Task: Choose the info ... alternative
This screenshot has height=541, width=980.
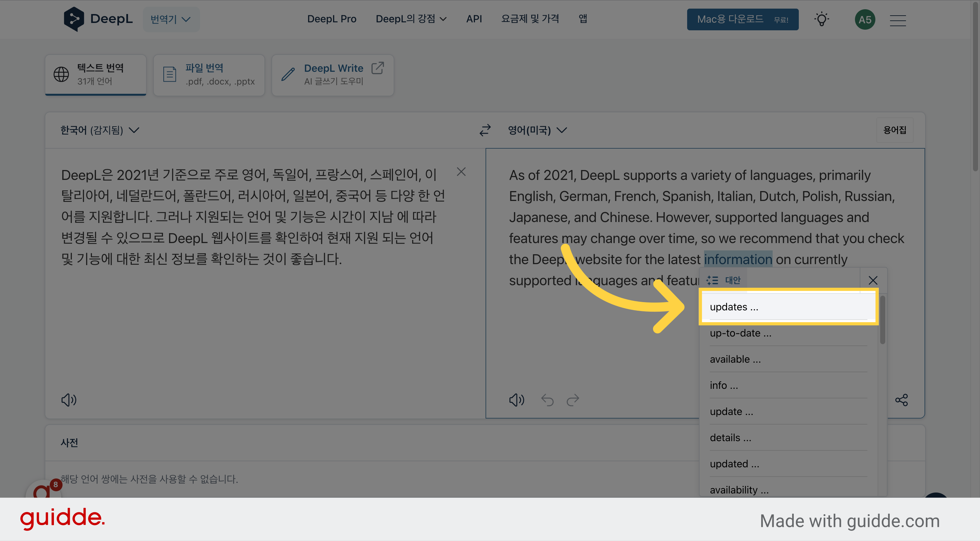Action: pos(788,385)
